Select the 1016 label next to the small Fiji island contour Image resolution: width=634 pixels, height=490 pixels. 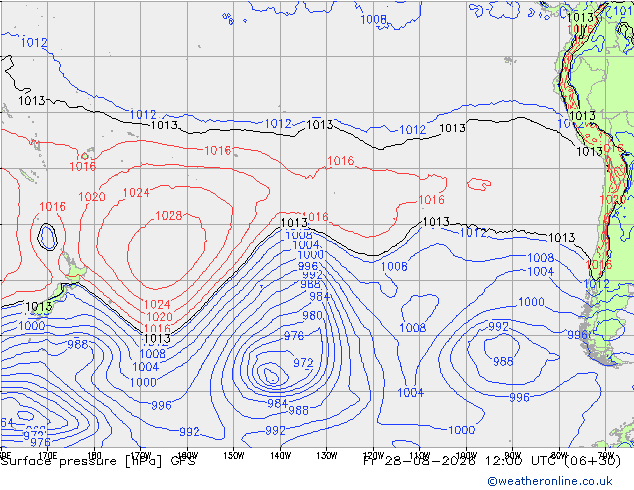pos(82,166)
